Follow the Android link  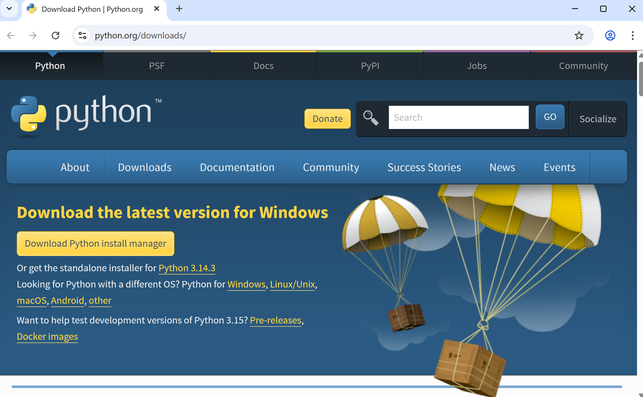[67, 301]
